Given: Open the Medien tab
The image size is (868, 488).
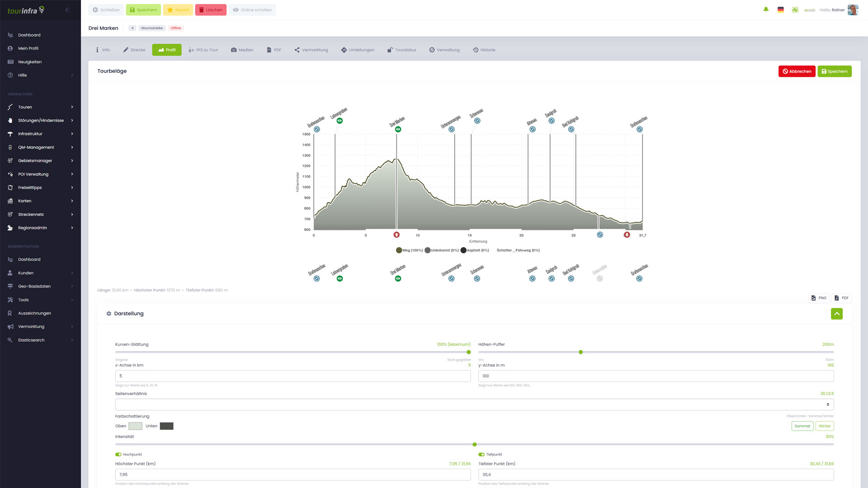Looking at the screenshot, I should [x=242, y=50].
